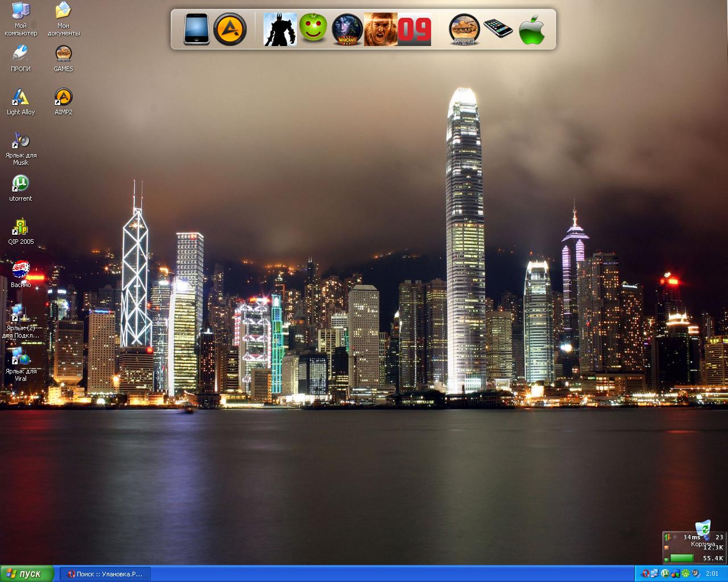Select the QIP 2005 desktop icon

point(20,227)
